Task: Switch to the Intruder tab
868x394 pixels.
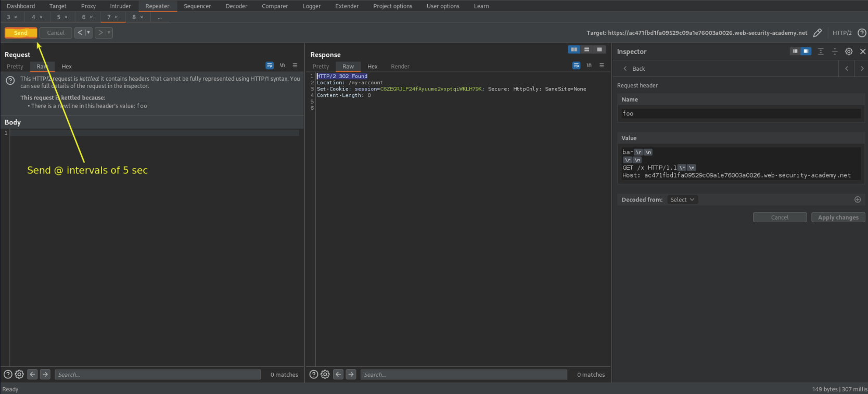Action: (120, 6)
